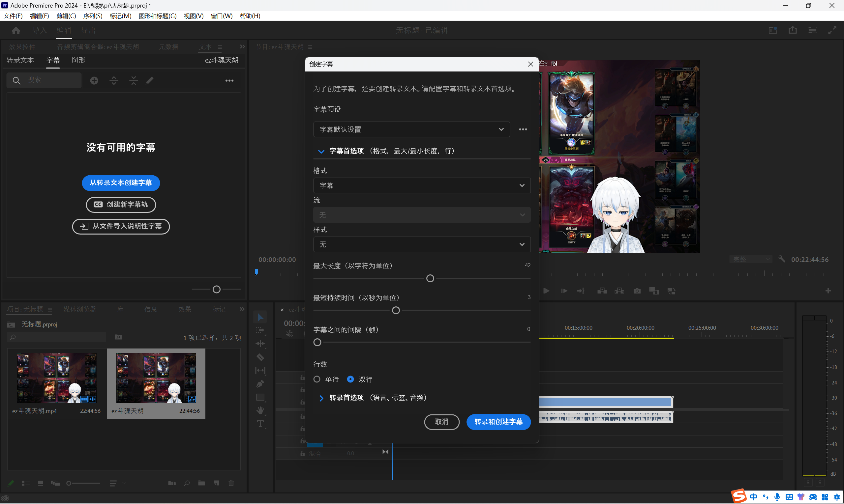Open subtitle preset options ellipsis menu
Image resolution: width=844 pixels, height=504 pixels.
tap(523, 129)
